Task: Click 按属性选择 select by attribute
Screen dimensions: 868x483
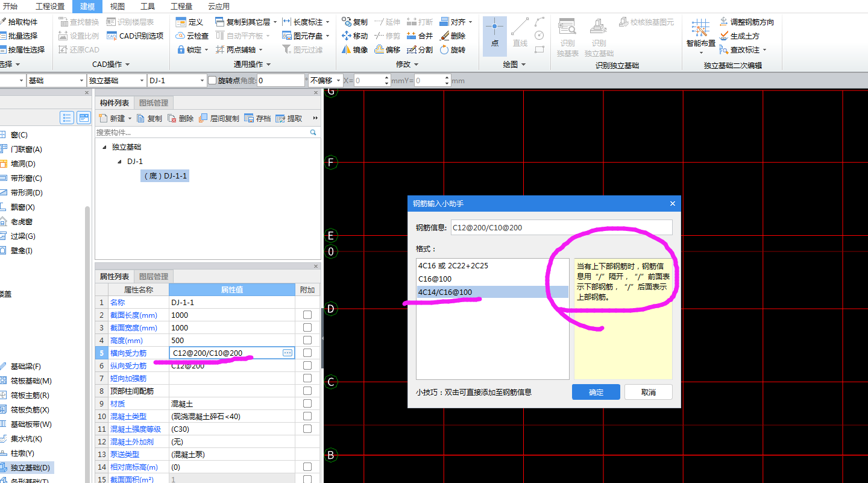Action: 22,49
